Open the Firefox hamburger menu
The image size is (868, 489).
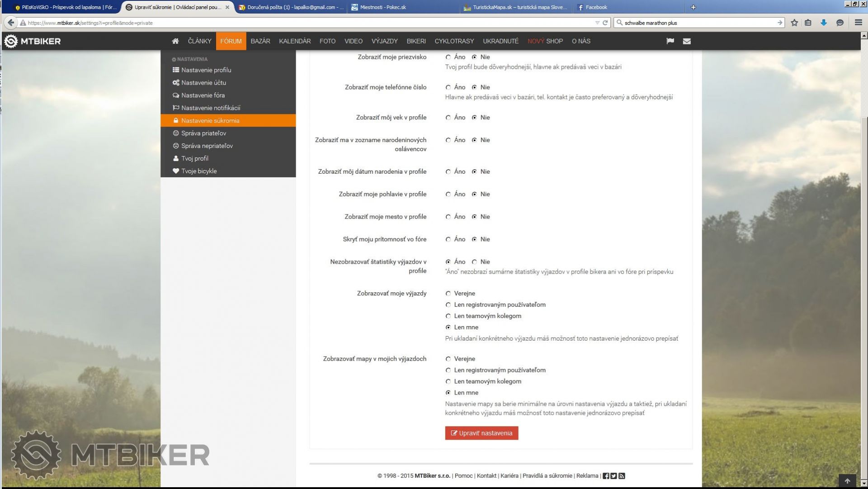858,23
